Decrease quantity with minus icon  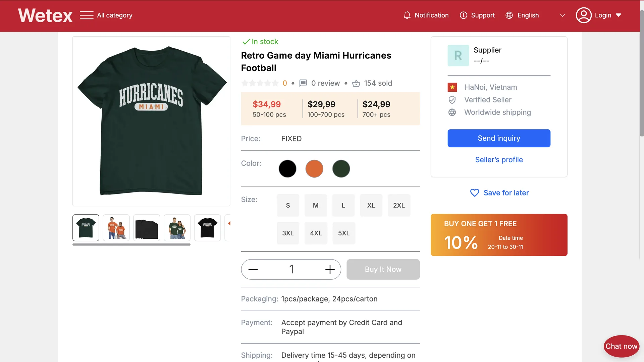253,269
